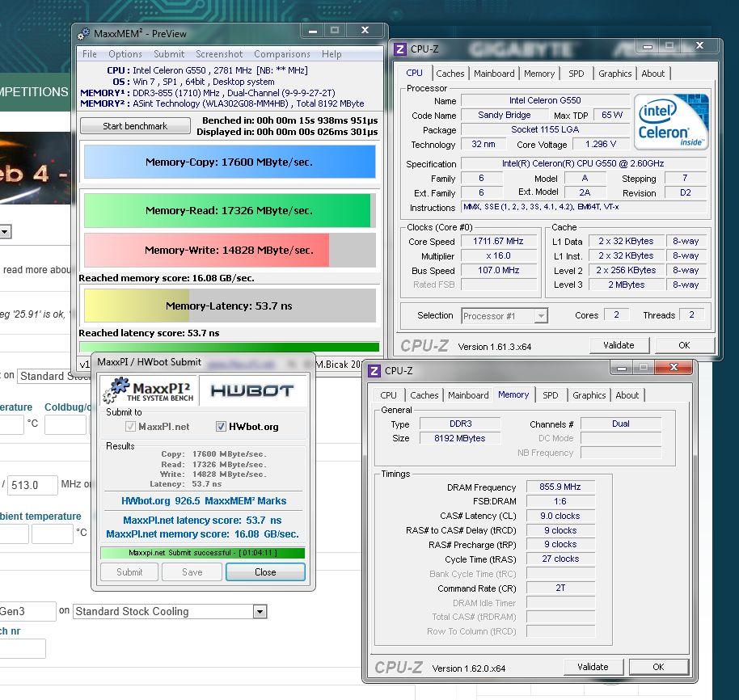
Task: Click Validate in lower CPU-Z window
Action: 593,667
